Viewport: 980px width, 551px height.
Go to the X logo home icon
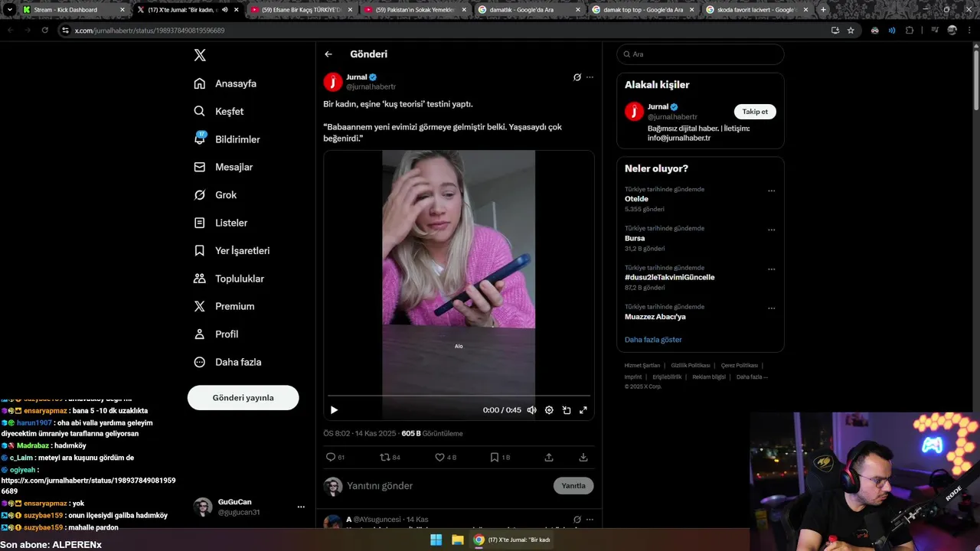(x=200, y=55)
